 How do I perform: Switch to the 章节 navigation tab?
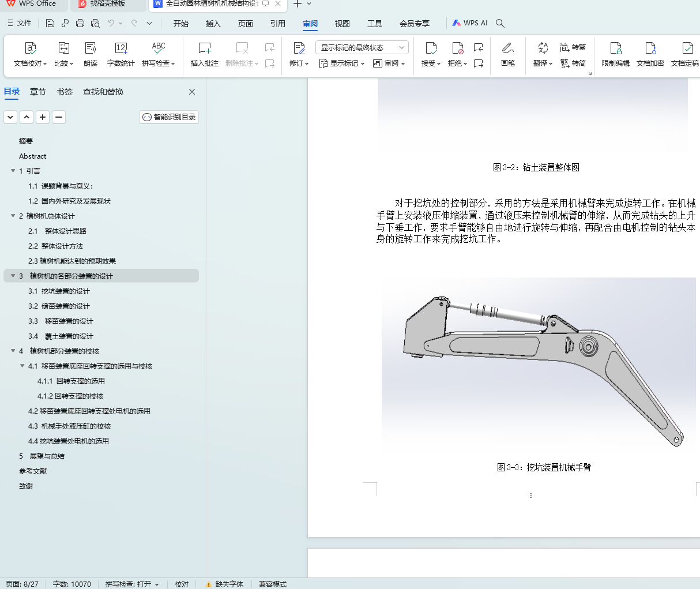pyautogui.click(x=38, y=92)
